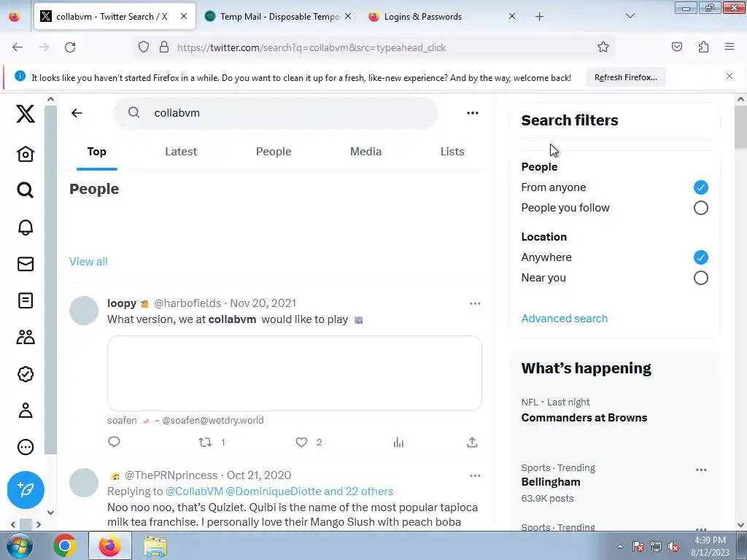Screen dimensions: 747x560
Task: Dismiss the Firefox refresh notification bar
Action: click(x=729, y=76)
